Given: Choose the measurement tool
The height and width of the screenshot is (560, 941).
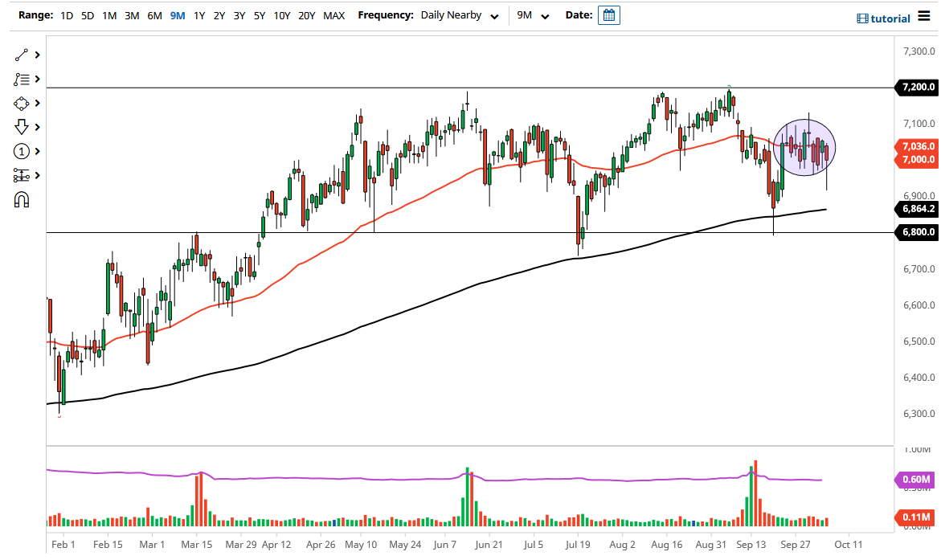Looking at the screenshot, I should tap(22, 175).
